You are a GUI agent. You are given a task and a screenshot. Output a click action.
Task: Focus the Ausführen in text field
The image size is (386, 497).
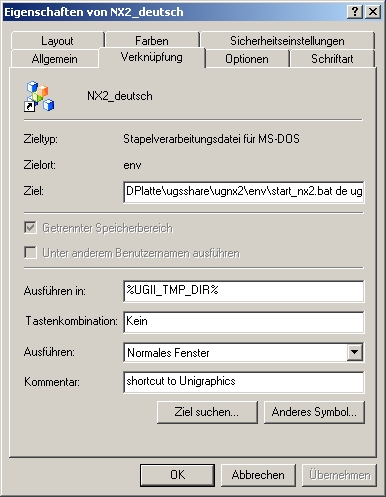pos(244,291)
